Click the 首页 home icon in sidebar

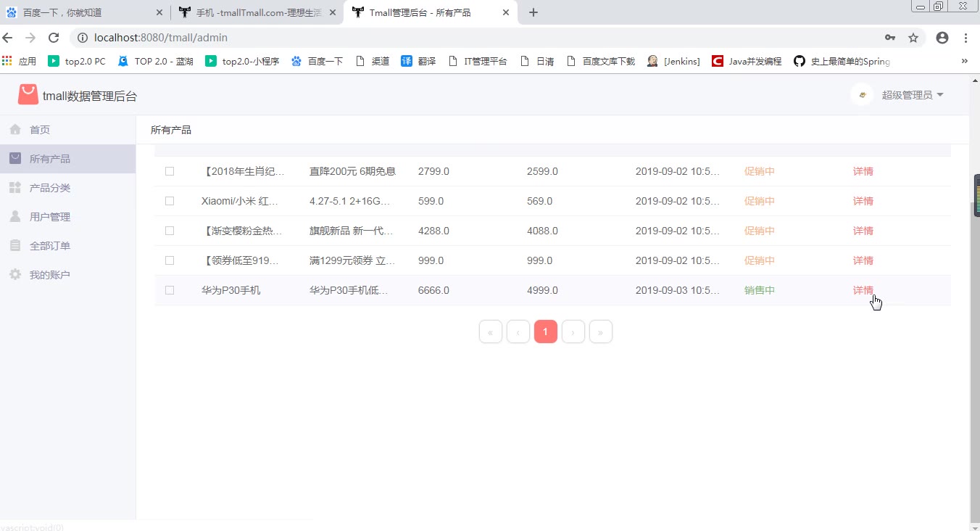tap(15, 130)
